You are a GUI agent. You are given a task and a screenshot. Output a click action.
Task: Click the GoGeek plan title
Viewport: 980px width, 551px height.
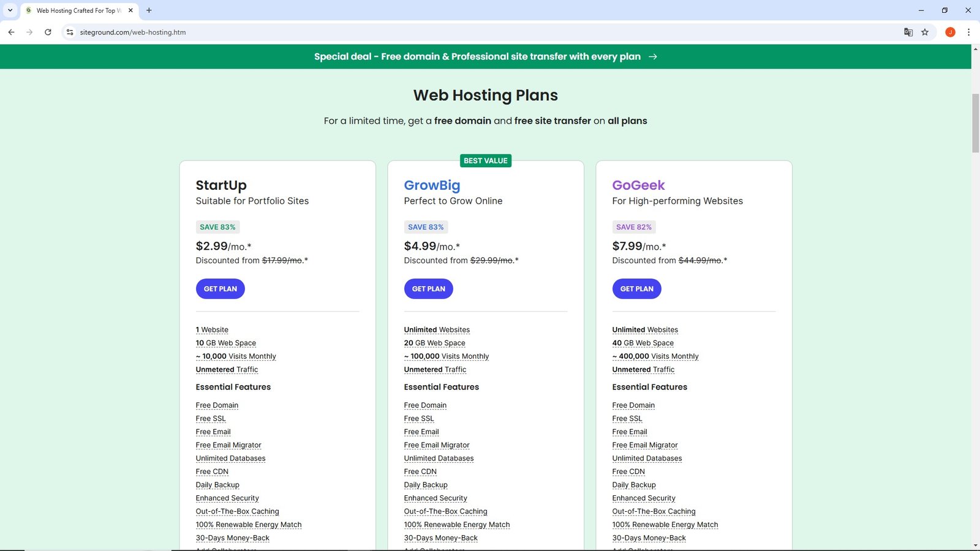638,185
